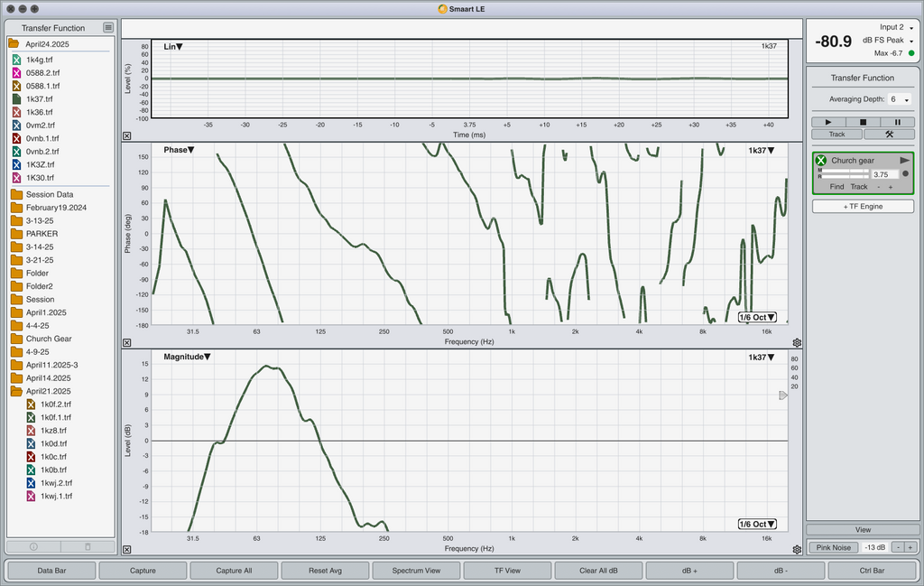The image size is (924, 586).
Task: Click the Capture All button
Action: tap(234, 571)
